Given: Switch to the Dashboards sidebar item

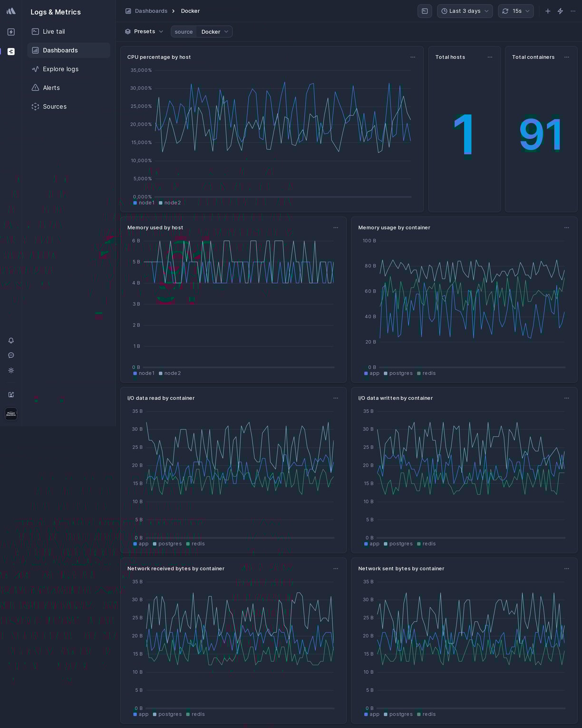Looking at the screenshot, I should point(60,50).
